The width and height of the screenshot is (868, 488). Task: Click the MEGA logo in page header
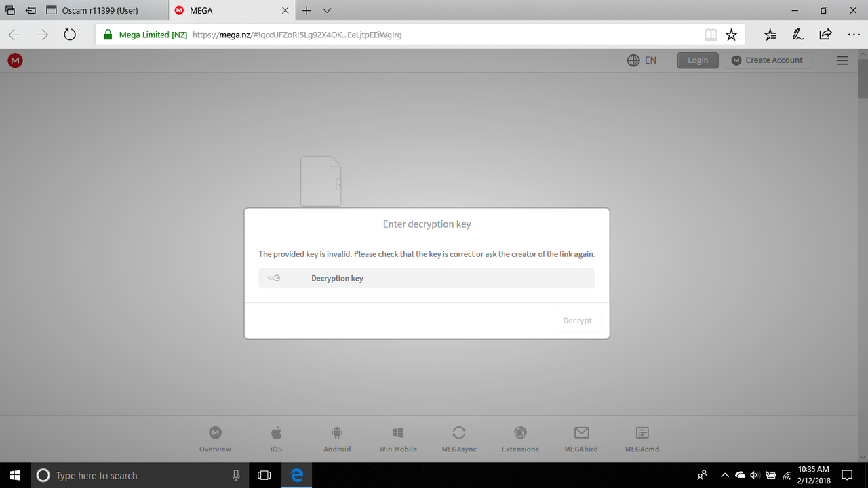pos(15,60)
